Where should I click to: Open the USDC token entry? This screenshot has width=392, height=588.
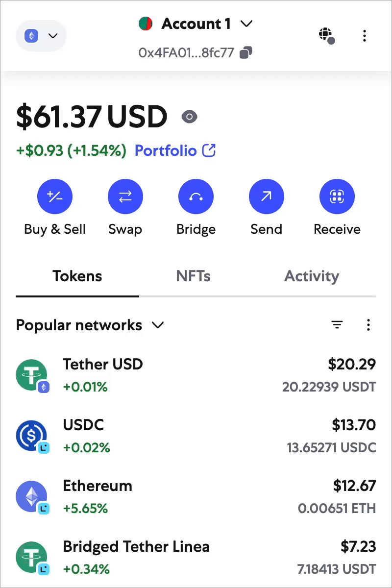coord(196,436)
